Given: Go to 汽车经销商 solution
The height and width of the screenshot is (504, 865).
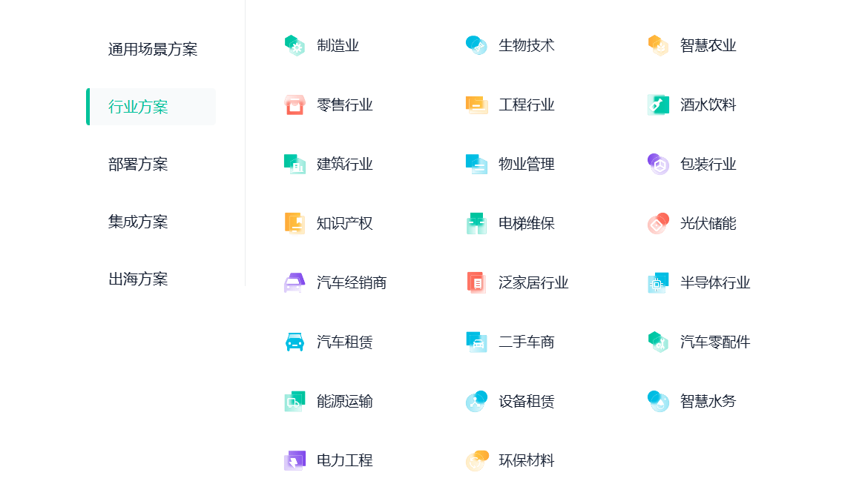Looking at the screenshot, I should [352, 283].
